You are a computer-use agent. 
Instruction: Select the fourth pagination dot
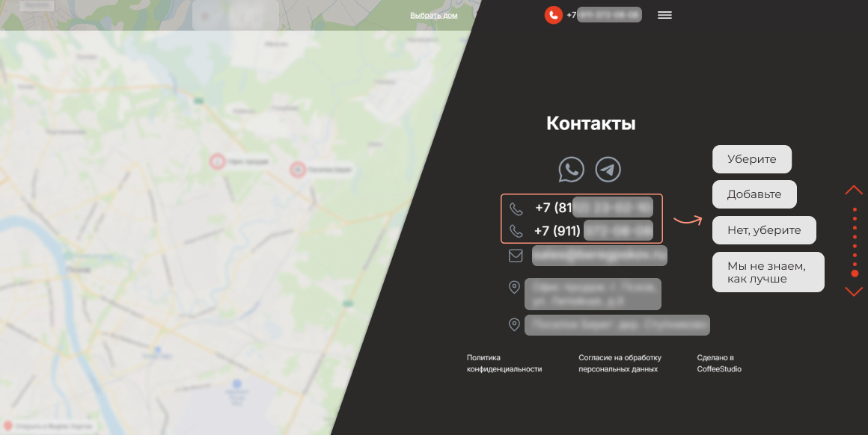854,236
